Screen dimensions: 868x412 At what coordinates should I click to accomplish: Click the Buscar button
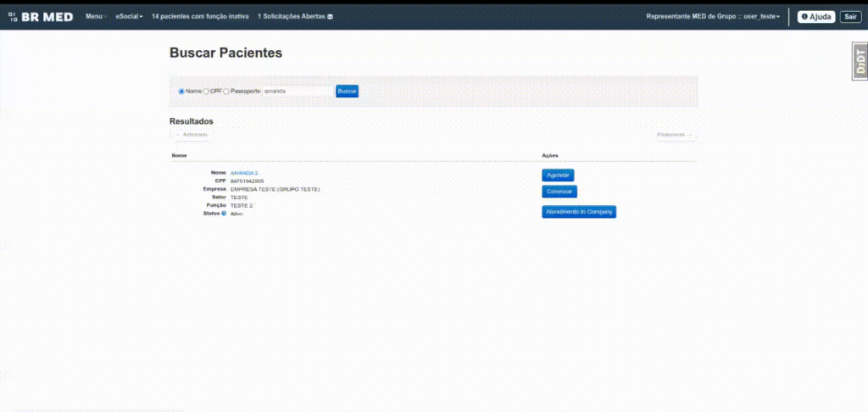click(347, 91)
